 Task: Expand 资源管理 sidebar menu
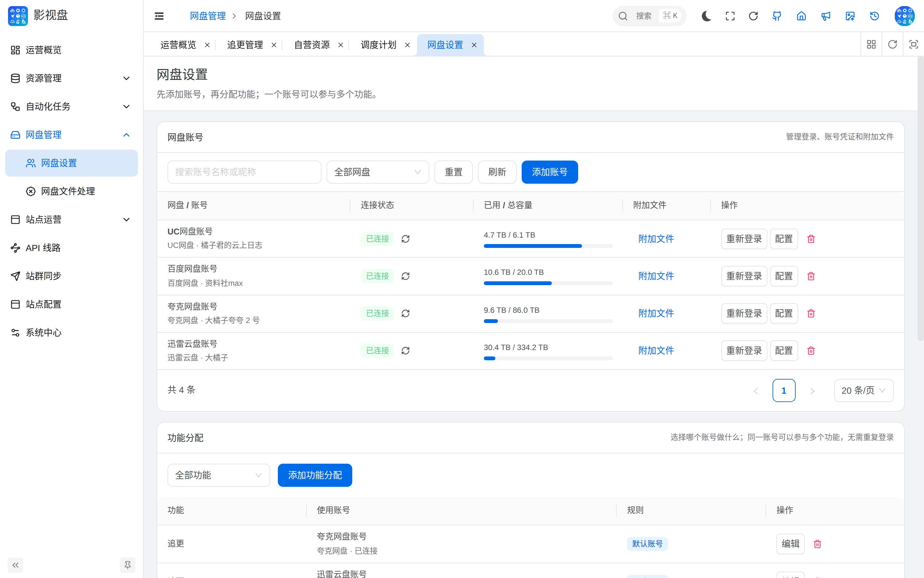point(71,78)
